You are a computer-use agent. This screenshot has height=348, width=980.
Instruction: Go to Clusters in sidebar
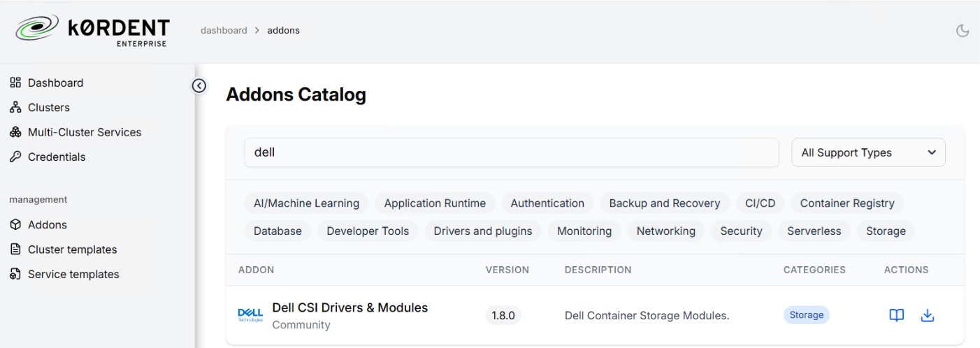(48, 108)
